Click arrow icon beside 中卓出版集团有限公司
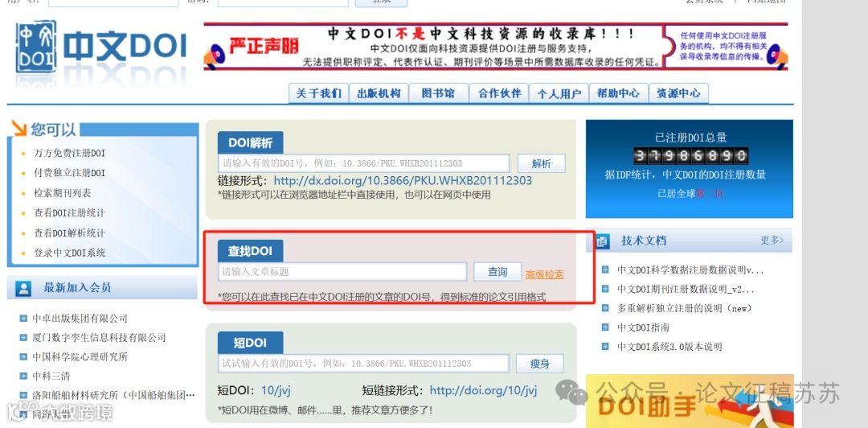 pyautogui.click(x=23, y=319)
